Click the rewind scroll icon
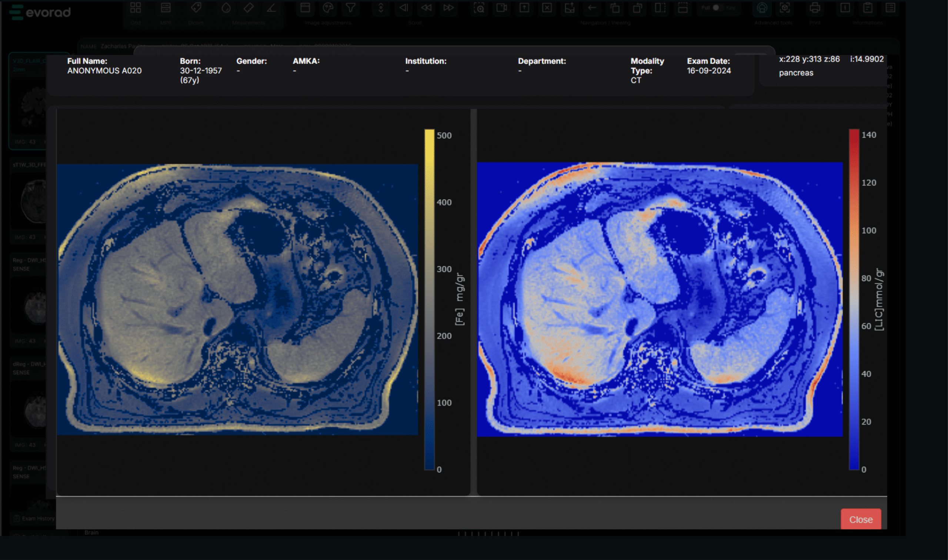The width and height of the screenshot is (948, 560). [426, 8]
